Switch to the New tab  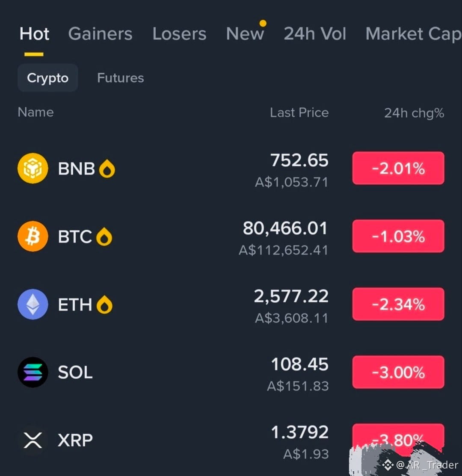click(x=245, y=33)
